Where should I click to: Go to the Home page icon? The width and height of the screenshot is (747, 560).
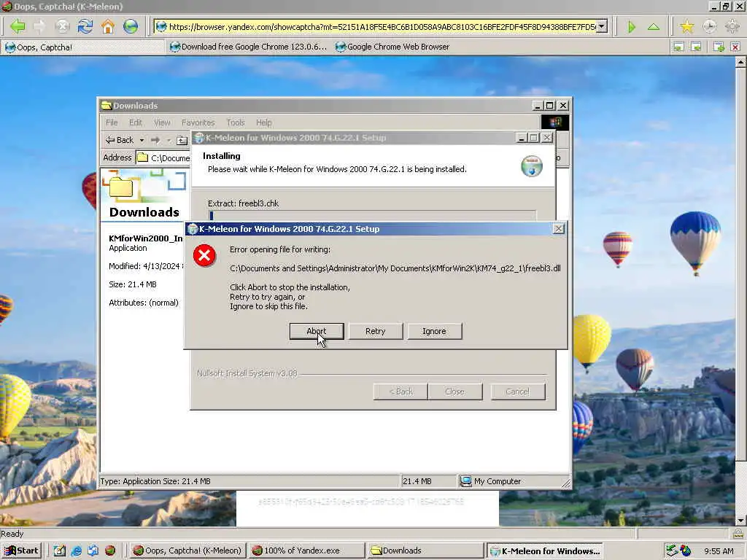coord(108,26)
